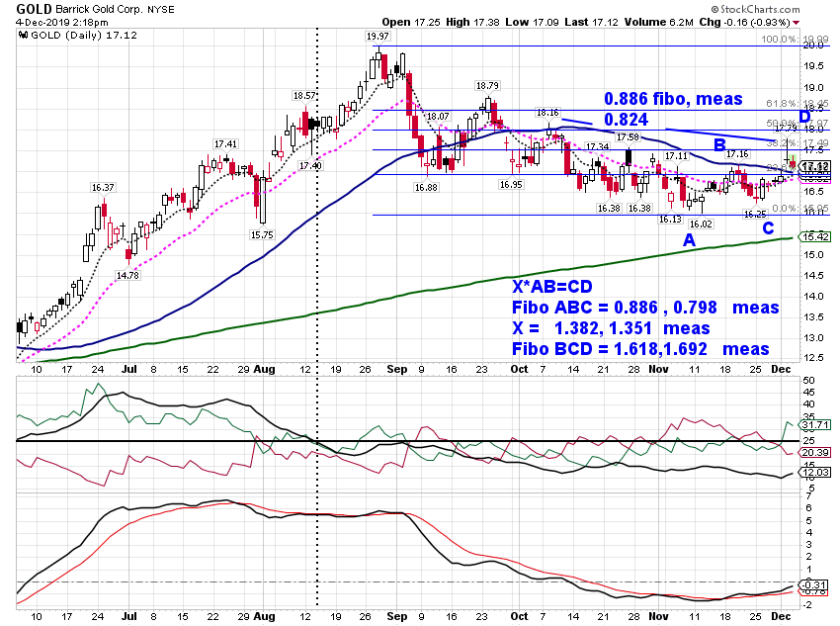Click the 15.42 green moving average tag
Image resolution: width=840 pixels, height=626 pixels.
(x=816, y=237)
